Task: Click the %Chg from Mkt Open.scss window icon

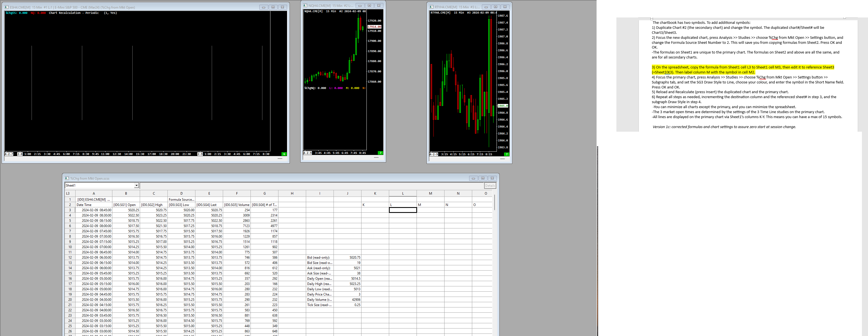Action: tap(67, 179)
